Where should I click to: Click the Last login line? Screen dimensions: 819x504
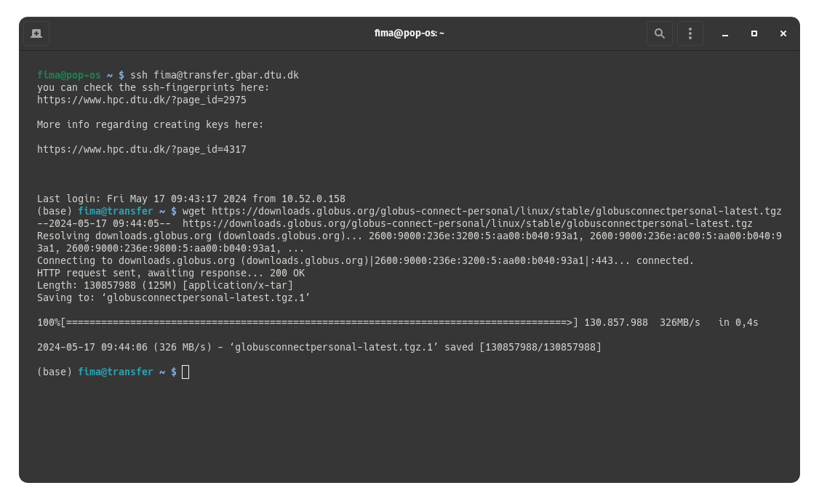[191, 199]
